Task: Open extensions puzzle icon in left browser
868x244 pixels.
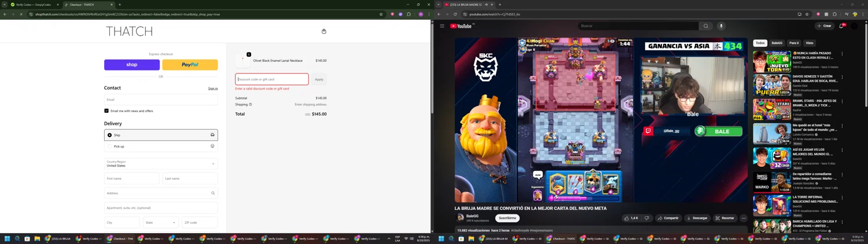Action: point(409,14)
